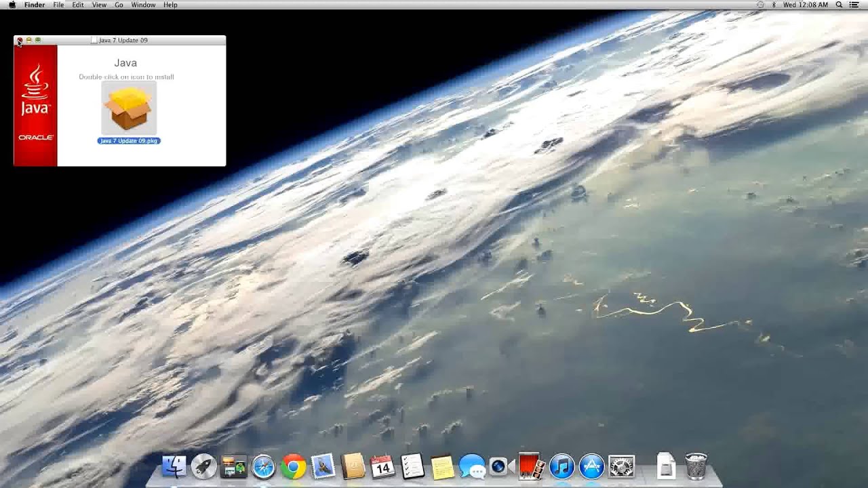
Task: Launch Safari compass icon in Dock
Action: click(263, 466)
